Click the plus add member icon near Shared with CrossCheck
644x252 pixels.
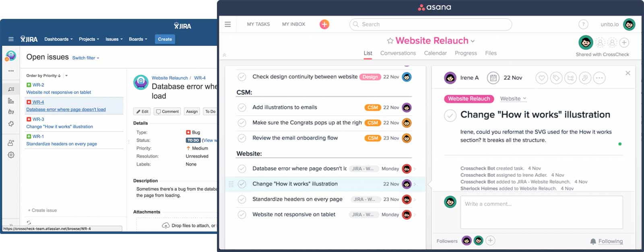coord(624,42)
